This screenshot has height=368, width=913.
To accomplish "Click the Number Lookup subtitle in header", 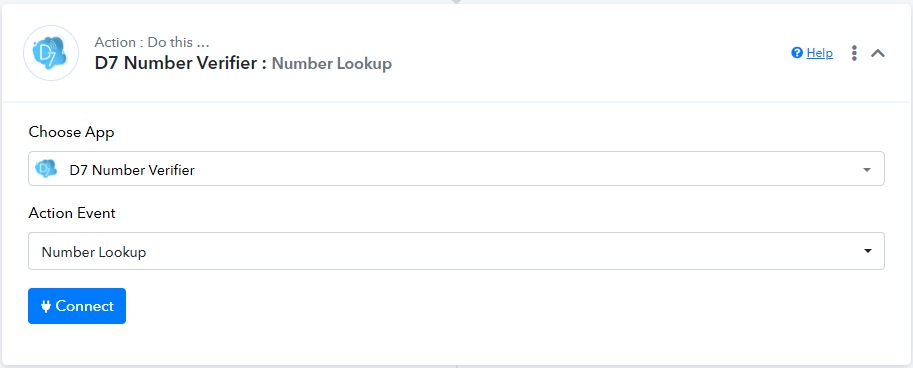I will point(332,63).
